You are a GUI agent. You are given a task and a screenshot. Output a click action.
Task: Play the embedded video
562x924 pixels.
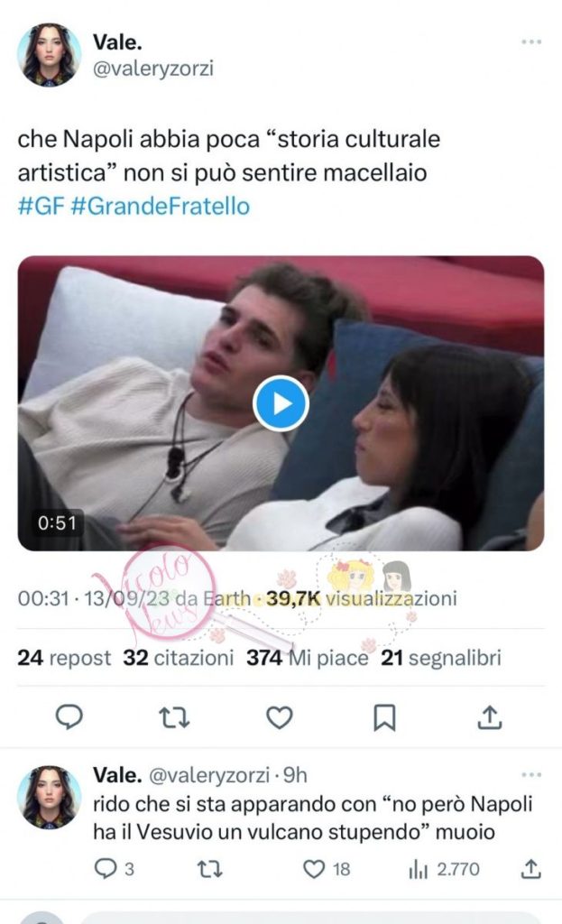pyautogui.click(x=281, y=403)
